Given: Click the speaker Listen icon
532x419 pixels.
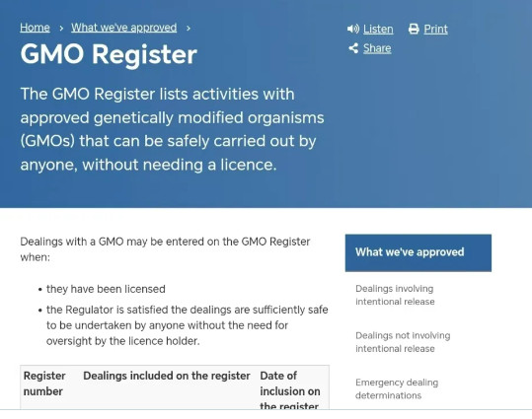Looking at the screenshot, I should (x=353, y=29).
